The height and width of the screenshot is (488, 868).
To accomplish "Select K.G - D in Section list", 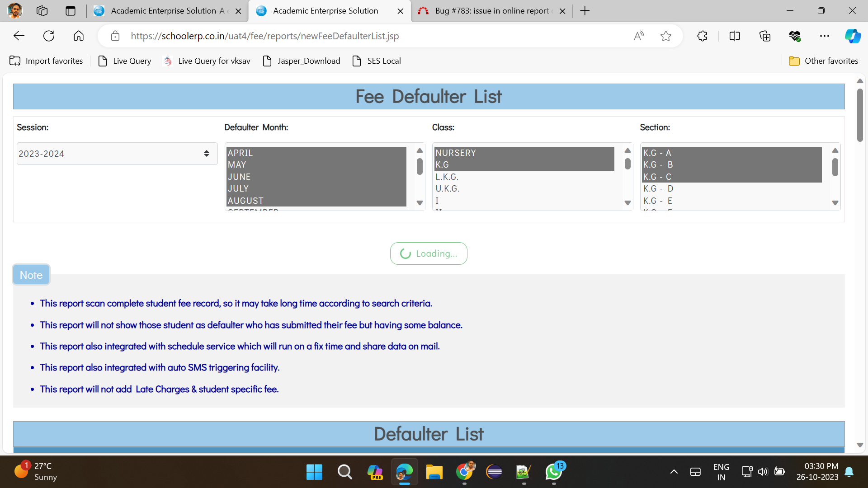I will [658, 188].
